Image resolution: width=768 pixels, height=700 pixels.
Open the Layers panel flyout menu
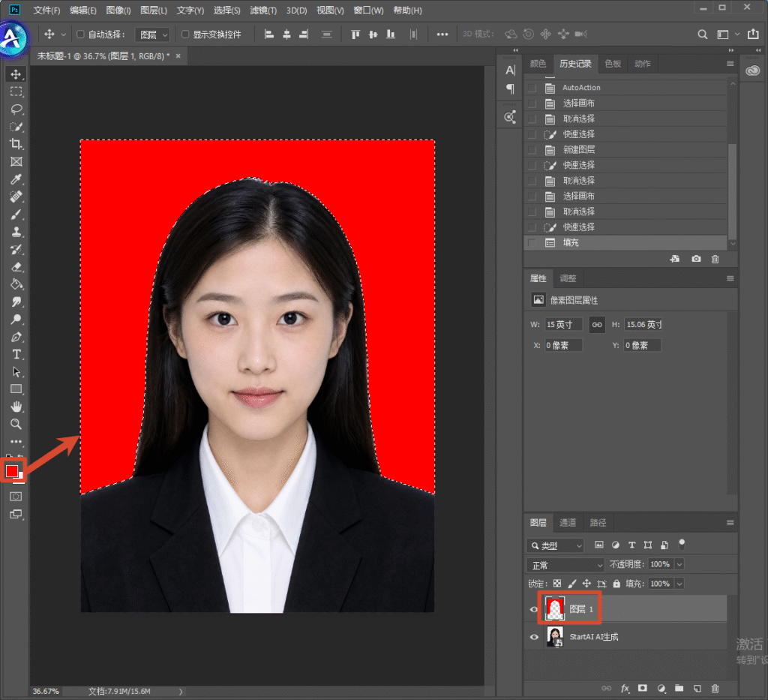[x=730, y=523]
